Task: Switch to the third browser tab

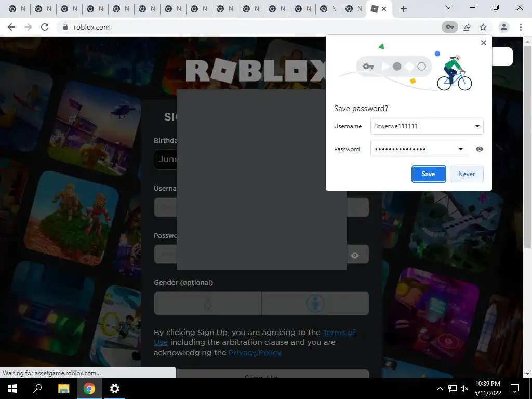Action: [69, 9]
